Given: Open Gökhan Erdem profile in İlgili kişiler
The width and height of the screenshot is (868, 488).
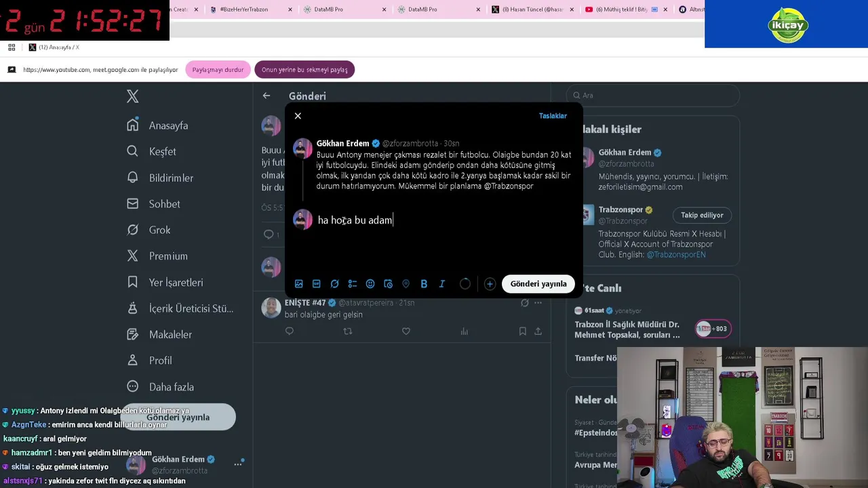Looking at the screenshot, I should pyautogui.click(x=625, y=152).
